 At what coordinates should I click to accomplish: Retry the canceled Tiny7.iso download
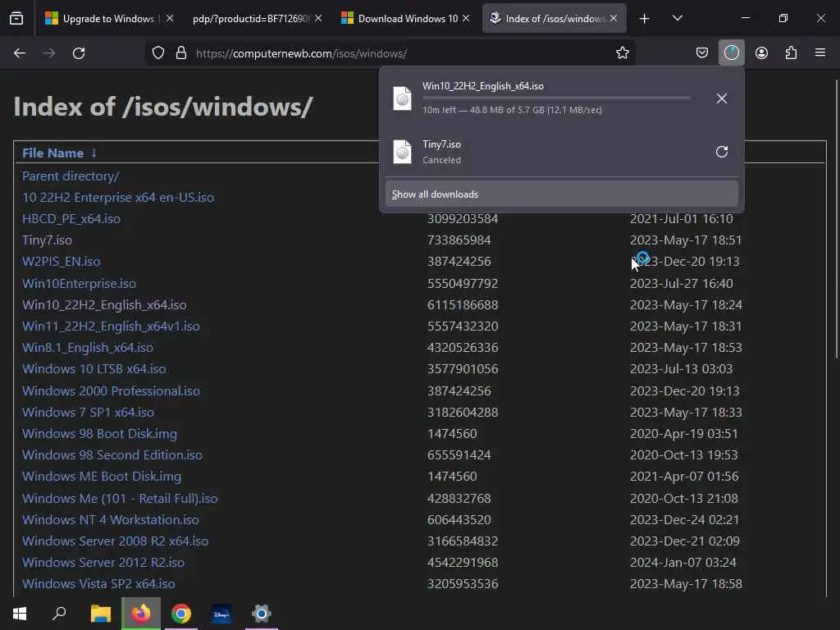pyautogui.click(x=722, y=152)
